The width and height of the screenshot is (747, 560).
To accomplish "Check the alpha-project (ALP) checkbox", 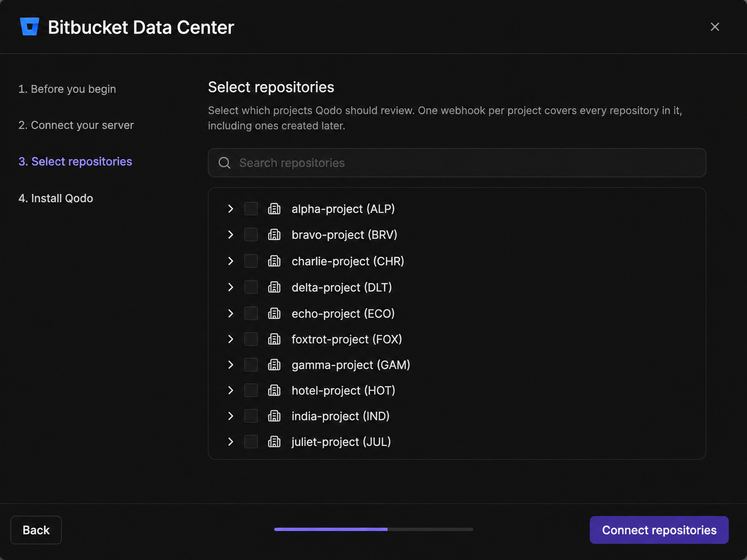I will point(251,209).
